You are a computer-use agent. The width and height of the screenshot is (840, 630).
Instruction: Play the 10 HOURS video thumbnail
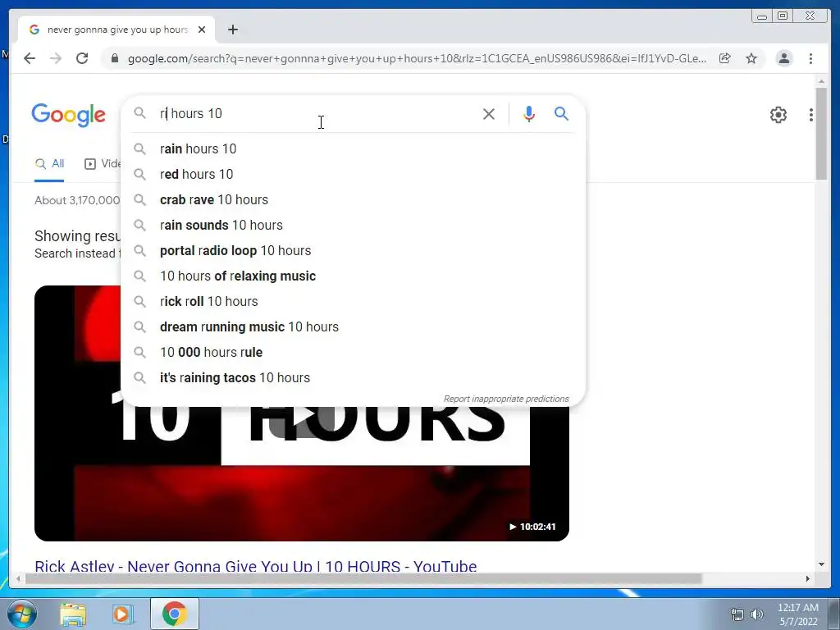pos(302,413)
